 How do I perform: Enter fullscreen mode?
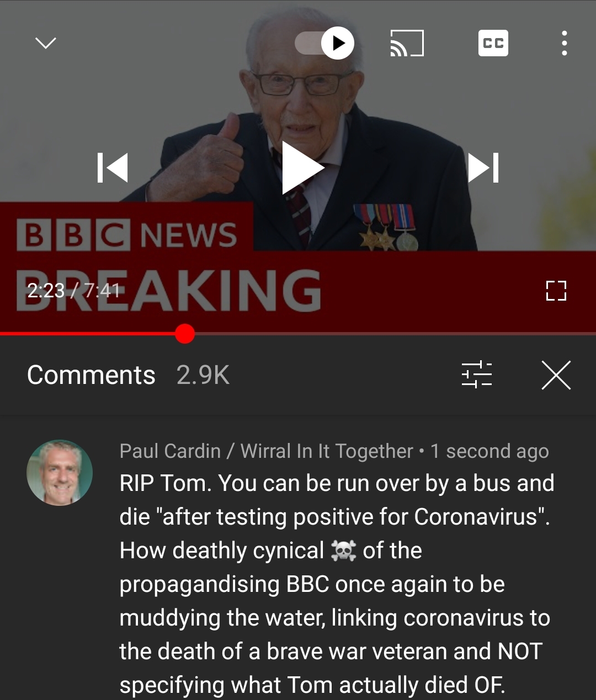click(x=556, y=291)
